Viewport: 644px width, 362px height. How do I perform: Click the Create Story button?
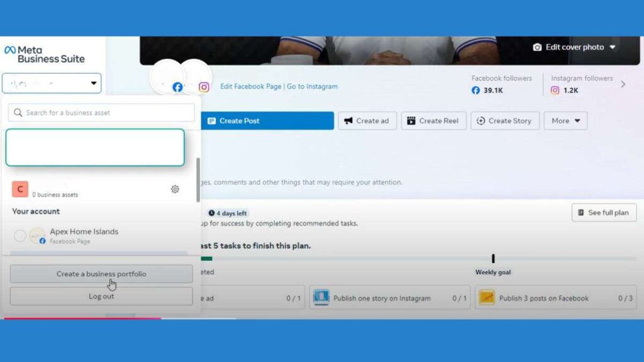[x=505, y=121]
